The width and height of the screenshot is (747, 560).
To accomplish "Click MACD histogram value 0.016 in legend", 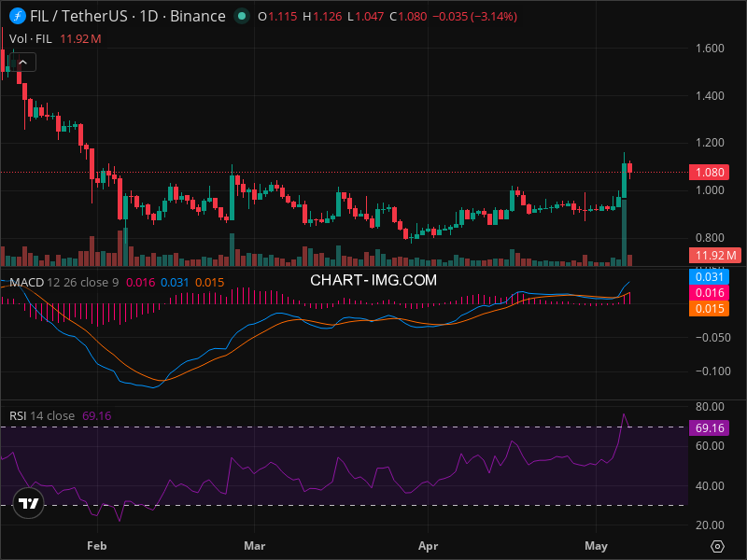I will (x=141, y=283).
